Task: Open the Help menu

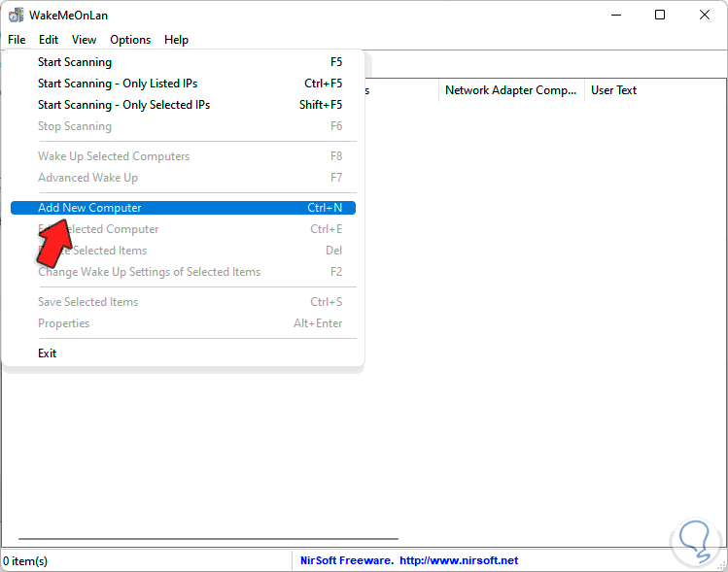Action: (177, 40)
